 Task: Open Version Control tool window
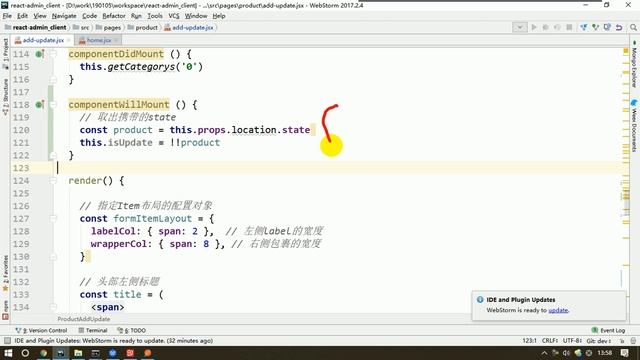41,330
